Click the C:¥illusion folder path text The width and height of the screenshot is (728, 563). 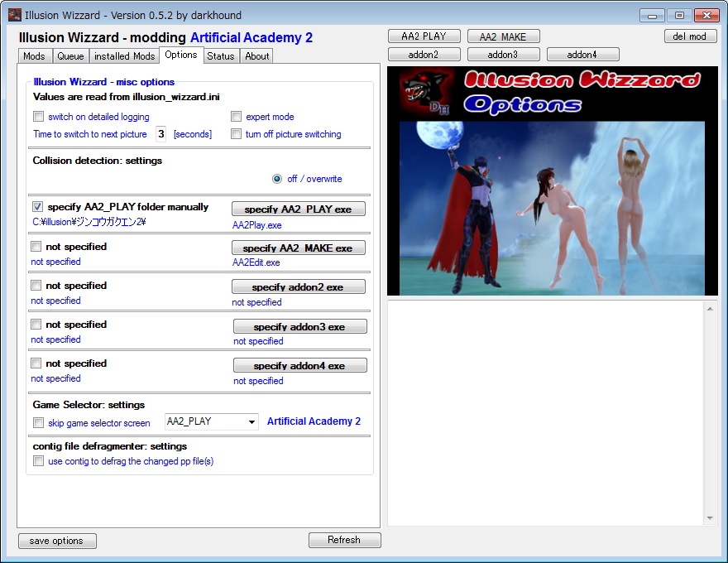pos(89,222)
